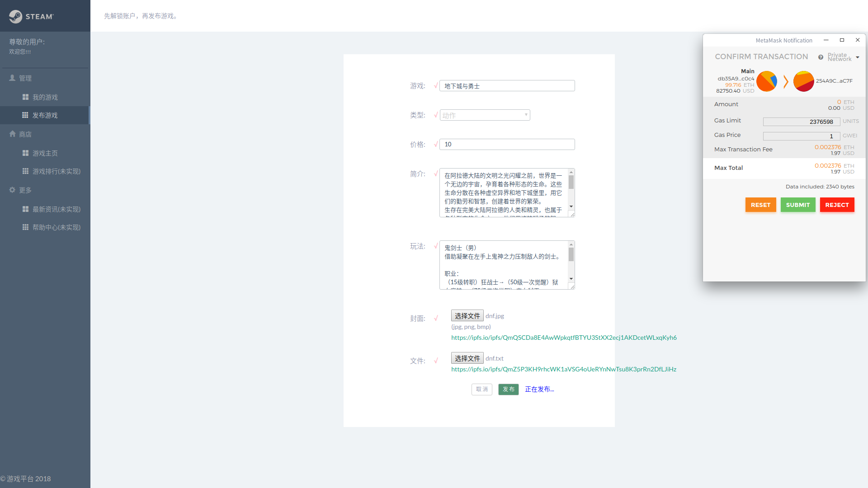Click the home icon next to 商店

coord(12,134)
